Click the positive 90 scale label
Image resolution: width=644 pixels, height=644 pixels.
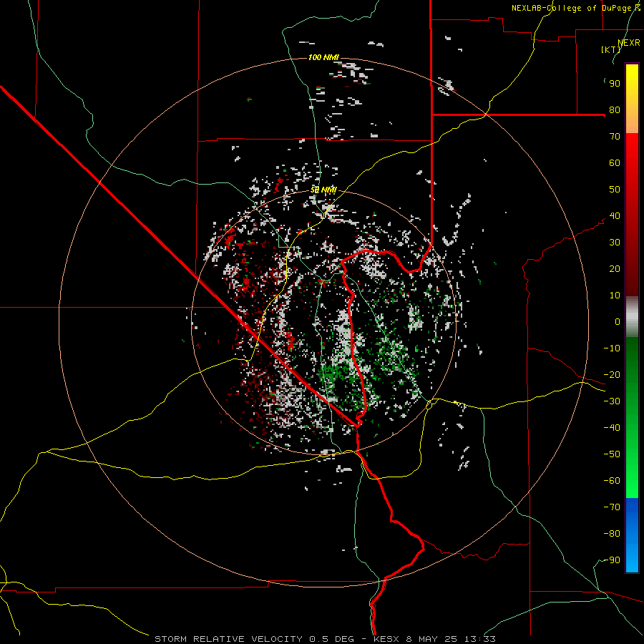[615, 84]
